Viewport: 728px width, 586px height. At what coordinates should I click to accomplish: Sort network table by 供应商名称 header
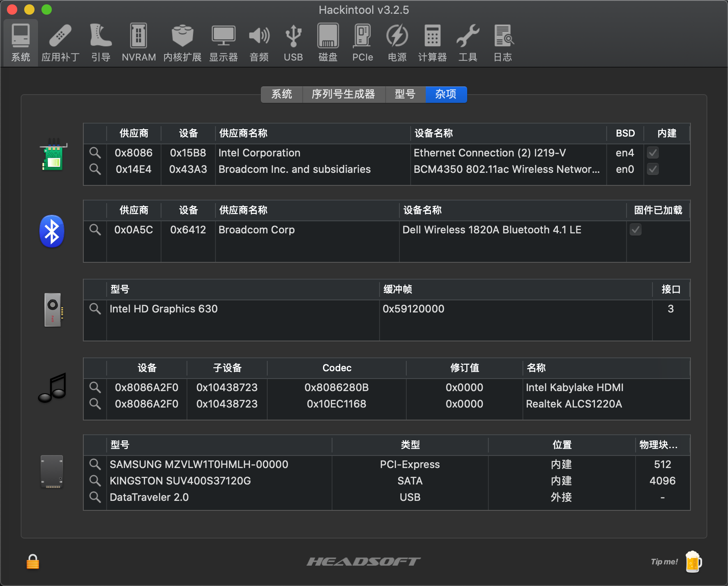click(313, 133)
